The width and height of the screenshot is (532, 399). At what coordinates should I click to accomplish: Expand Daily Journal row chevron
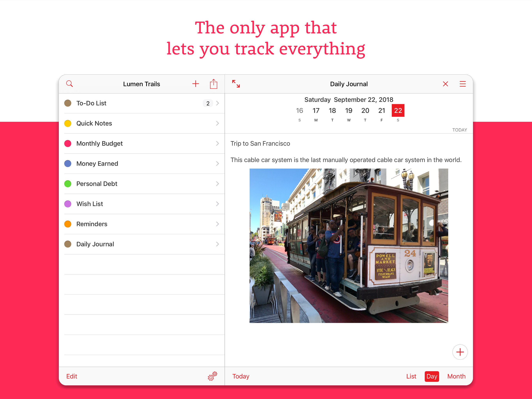(218, 244)
